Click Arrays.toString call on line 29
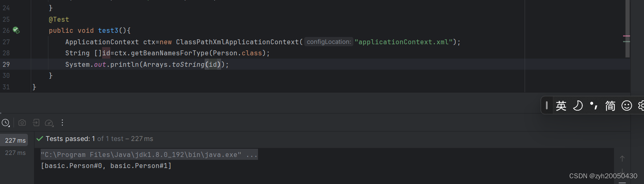The image size is (644, 184). pos(174,64)
